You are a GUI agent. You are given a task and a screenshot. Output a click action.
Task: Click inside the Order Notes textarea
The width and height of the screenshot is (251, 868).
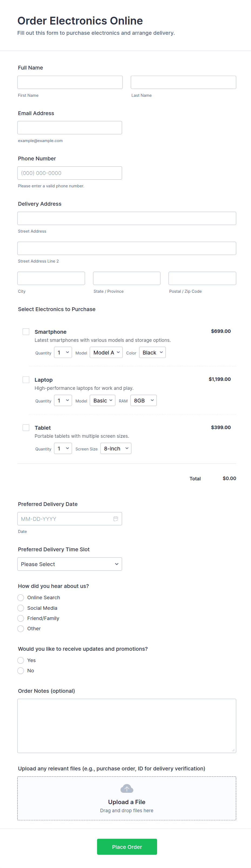point(127,725)
